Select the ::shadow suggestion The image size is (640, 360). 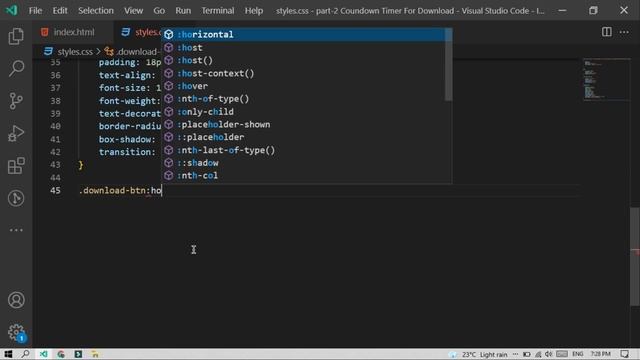304,163
